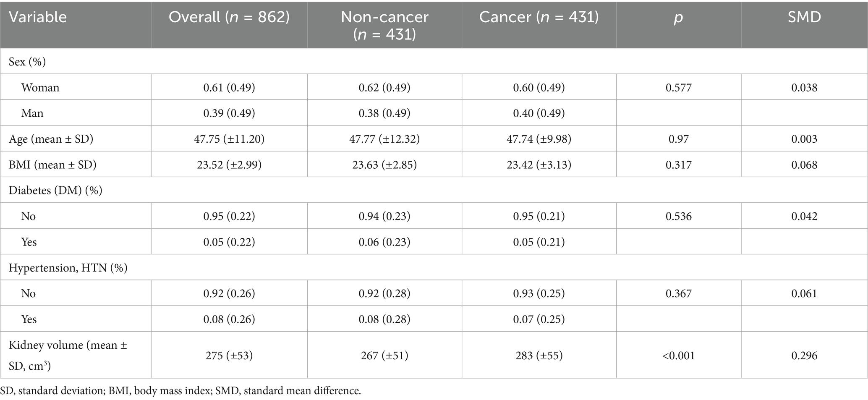This screenshot has height=400, width=868.
Task: Click the Age (mean ± SD) label
Action: tap(51, 139)
